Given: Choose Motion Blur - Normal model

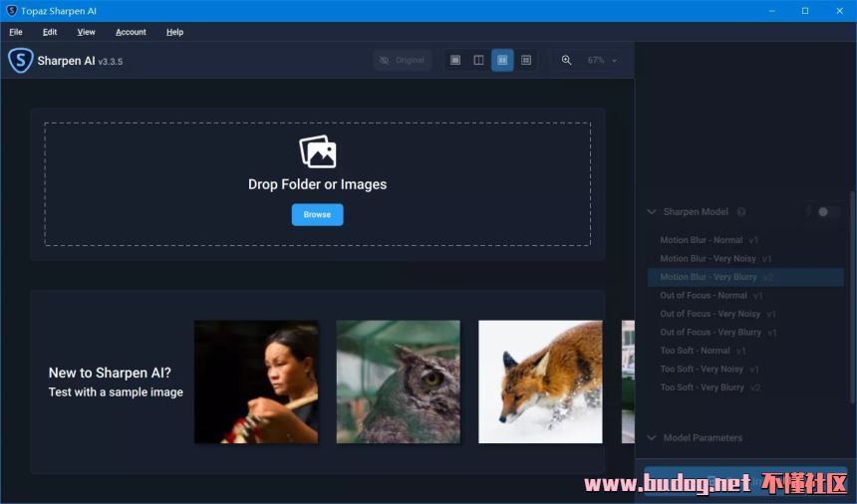Looking at the screenshot, I should point(745,240).
